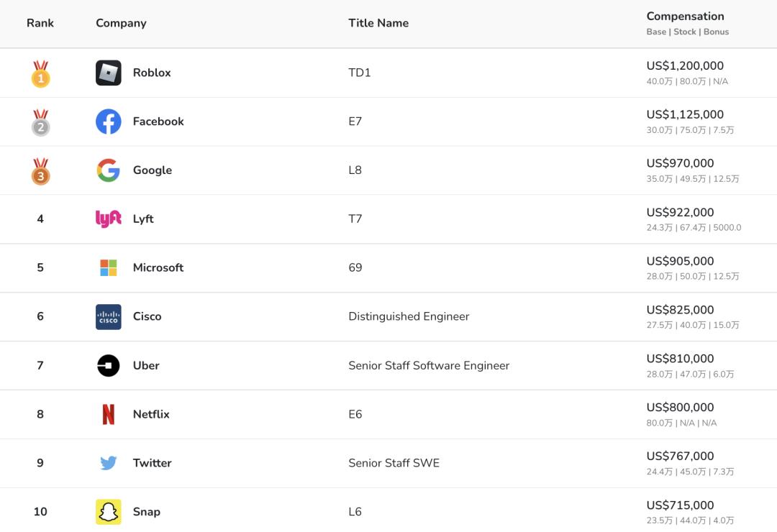Screen dimensions: 777x532
Task: Click the US$1,125,000 compensation value
Action: pyautogui.click(x=685, y=114)
